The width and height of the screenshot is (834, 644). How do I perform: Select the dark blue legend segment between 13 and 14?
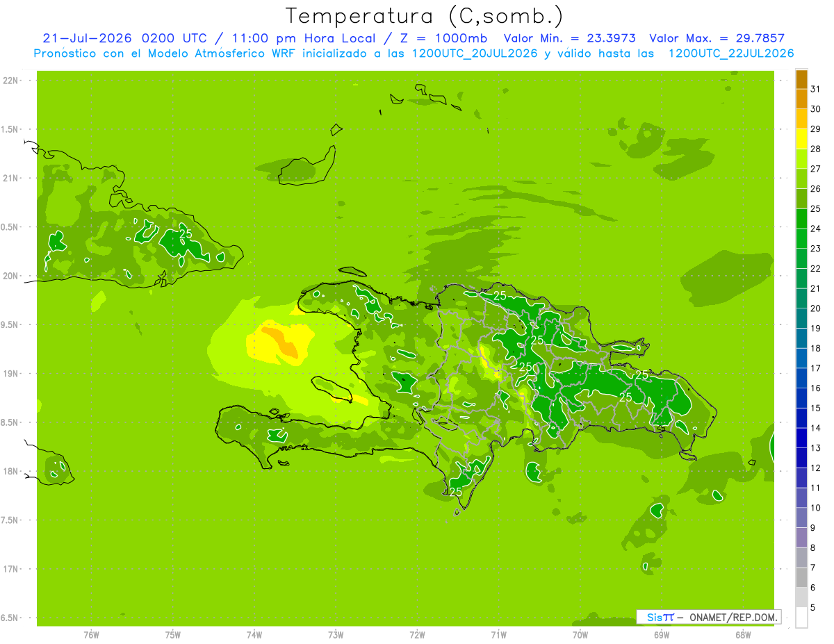(x=801, y=438)
